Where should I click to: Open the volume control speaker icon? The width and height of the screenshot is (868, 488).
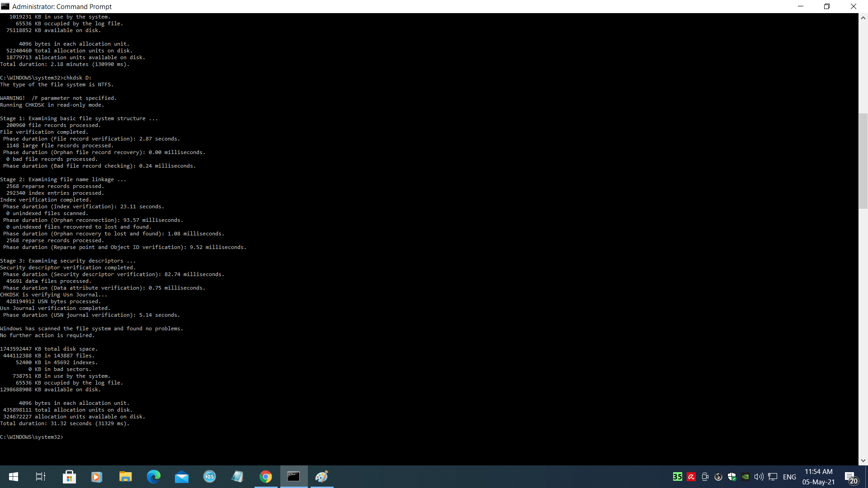pyautogui.click(x=759, y=477)
